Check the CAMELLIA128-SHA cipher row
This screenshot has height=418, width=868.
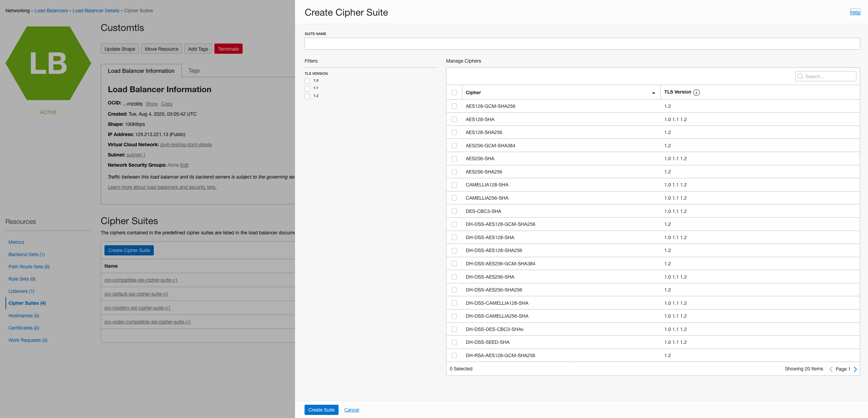point(454,185)
